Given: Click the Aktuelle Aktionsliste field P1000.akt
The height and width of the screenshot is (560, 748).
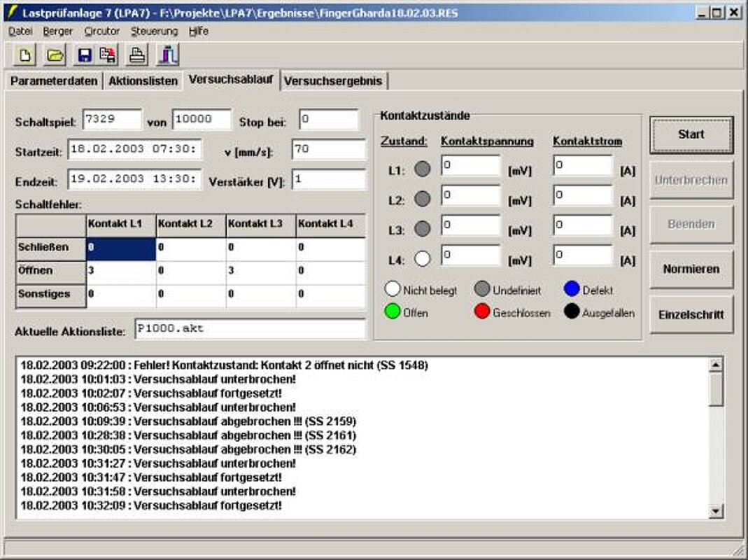Looking at the screenshot, I should click(250, 329).
